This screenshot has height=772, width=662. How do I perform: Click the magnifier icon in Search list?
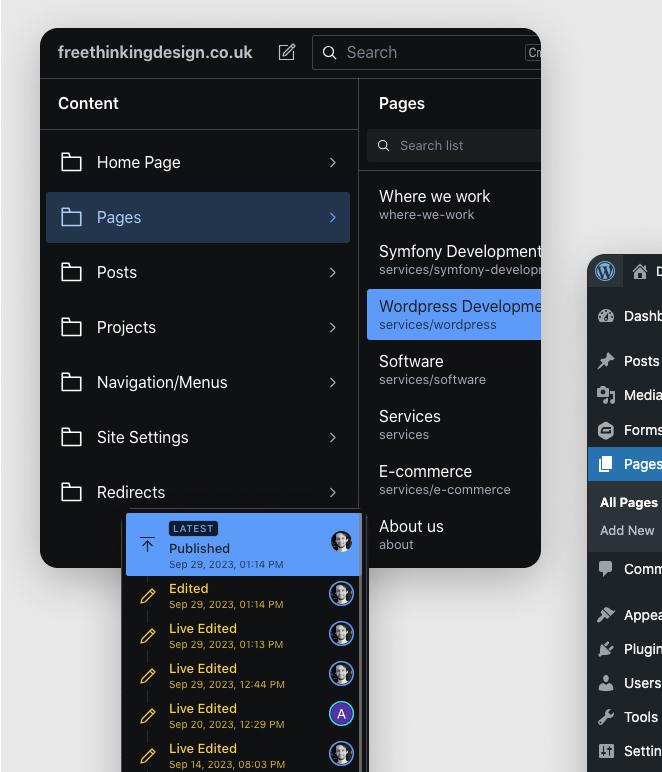383,145
